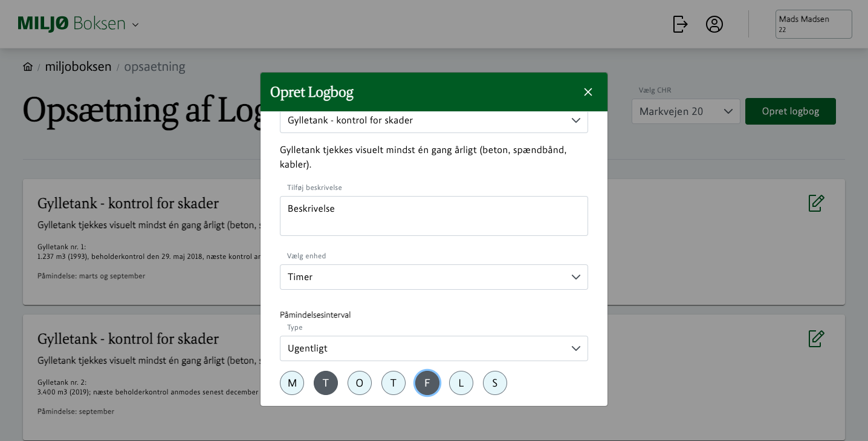The image size is (868, 441).
Task: Open the Gylletank - kontrol for skader dropdown
Action: pyautogui.click(x=433, y=120)
